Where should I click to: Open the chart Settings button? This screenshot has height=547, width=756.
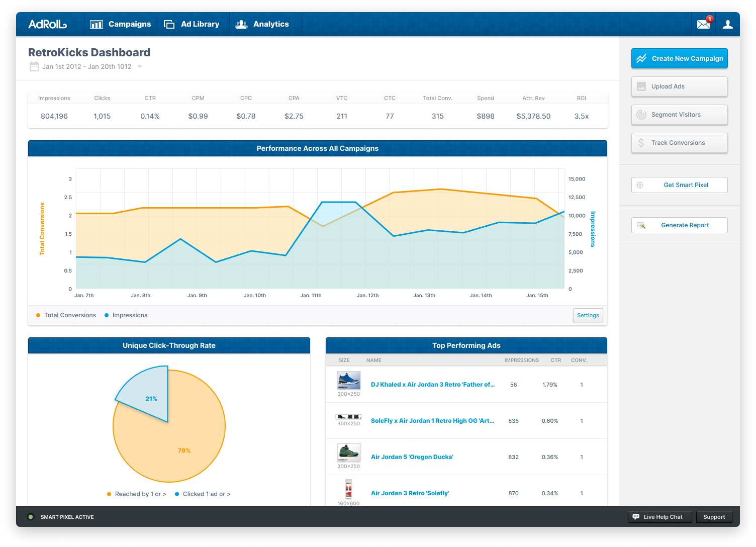point(588,315)
